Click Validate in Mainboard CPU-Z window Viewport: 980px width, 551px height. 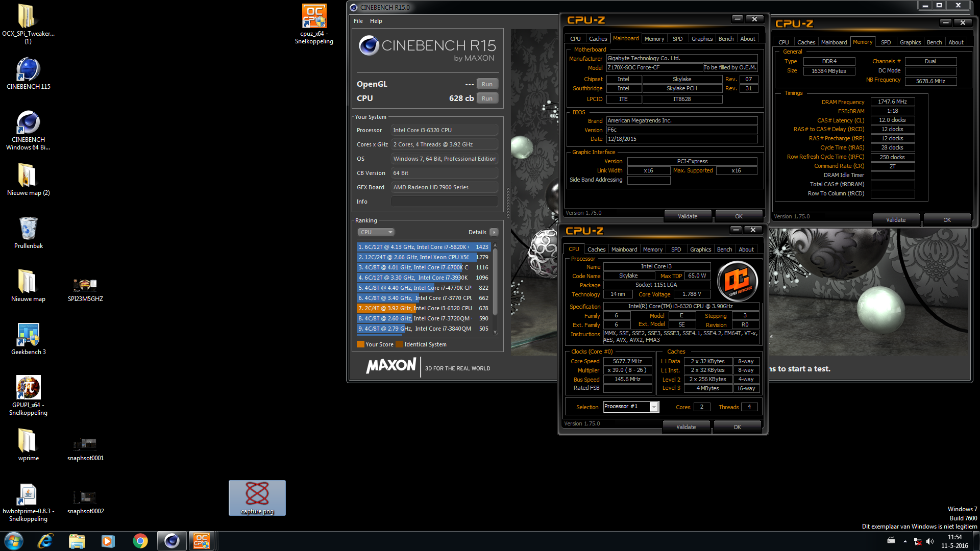688,216
